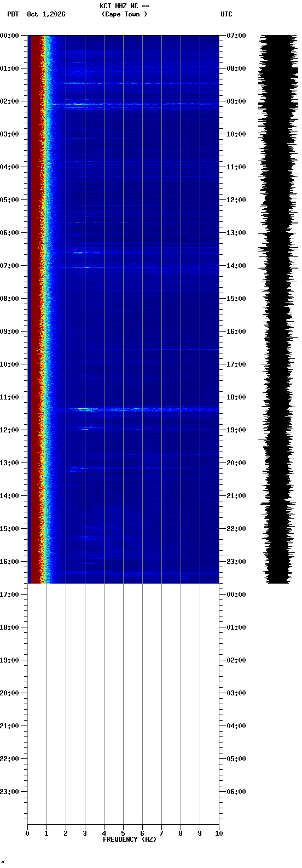Click the UTC '11:00' time label
302x868 pixels.
(236, 167)
